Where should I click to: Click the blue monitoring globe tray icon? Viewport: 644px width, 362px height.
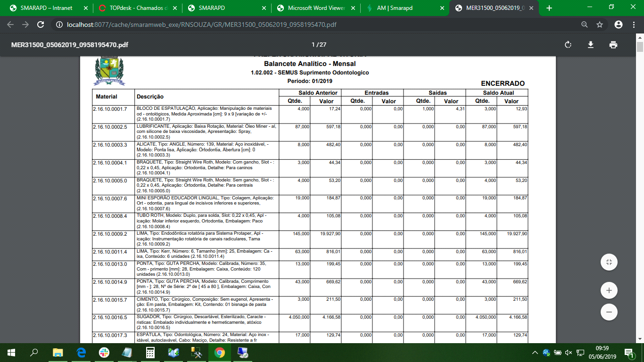[546, 352]
